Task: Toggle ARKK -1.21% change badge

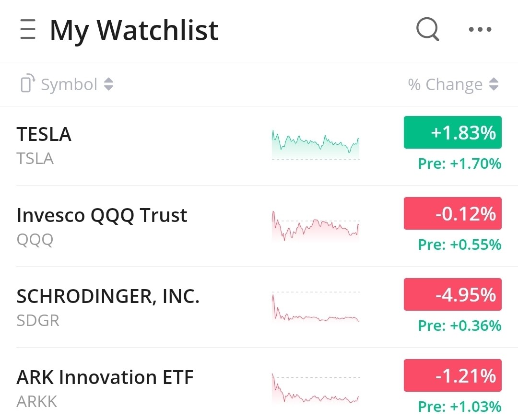Action: pyautogui.click(x=452, y=375)
